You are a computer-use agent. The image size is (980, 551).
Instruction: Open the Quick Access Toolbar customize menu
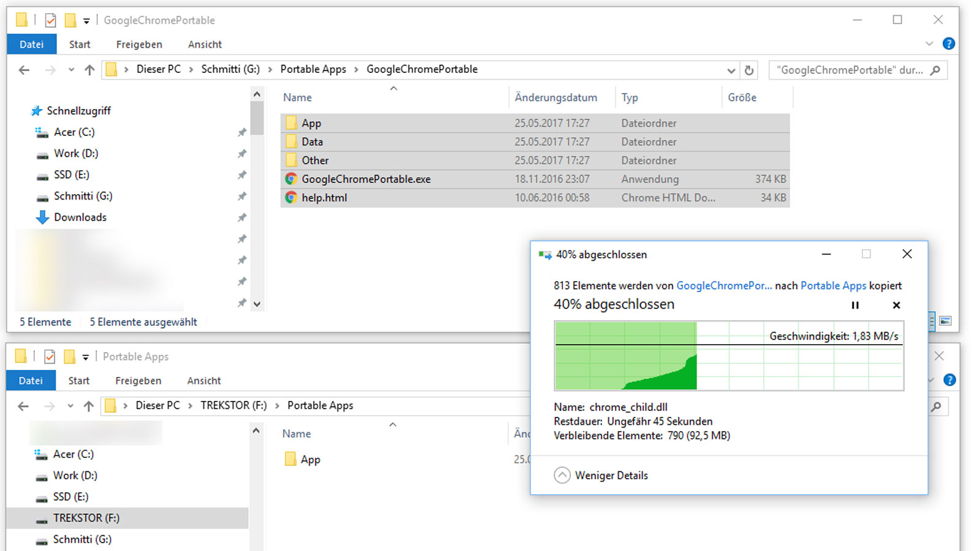(x=86, y=20)
